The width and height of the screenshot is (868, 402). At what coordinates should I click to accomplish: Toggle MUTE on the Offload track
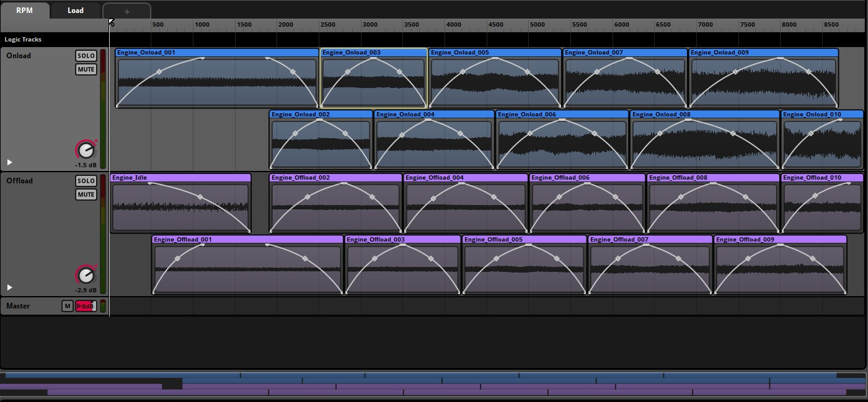86,194
